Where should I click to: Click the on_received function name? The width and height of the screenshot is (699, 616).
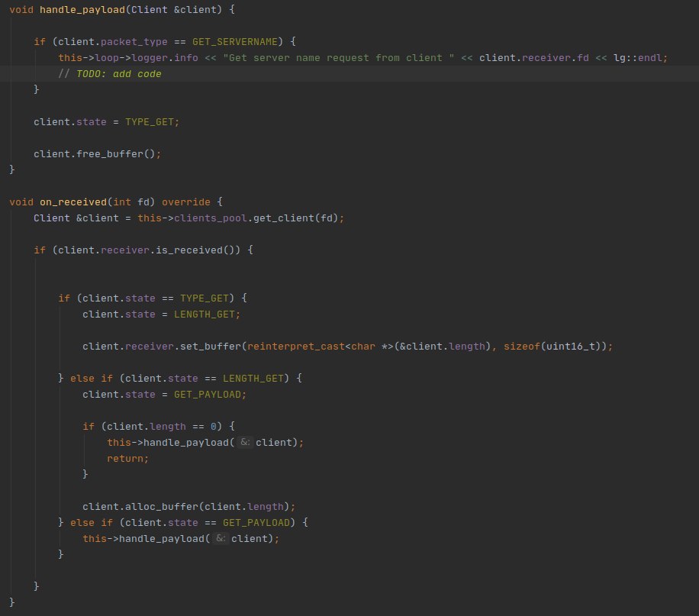point(73,202)
